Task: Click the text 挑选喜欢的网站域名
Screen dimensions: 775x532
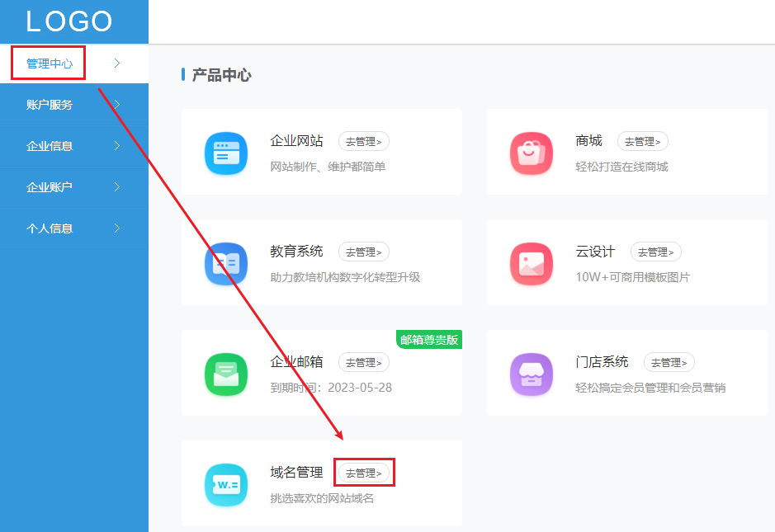Action: (x=322, y=498)
